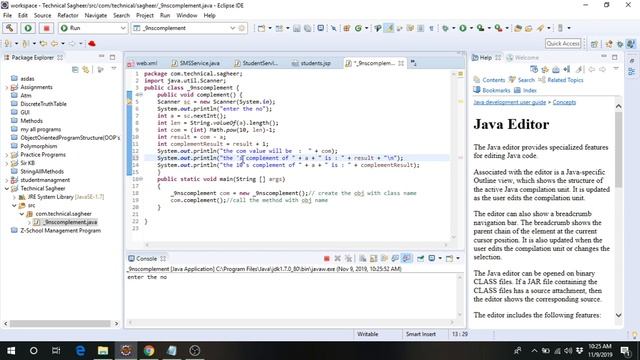This screenshot has height=360, width=640.
Task: Open the dropdown arrow beside the Debug bug toolbar icon
Action: pos(453,28)
